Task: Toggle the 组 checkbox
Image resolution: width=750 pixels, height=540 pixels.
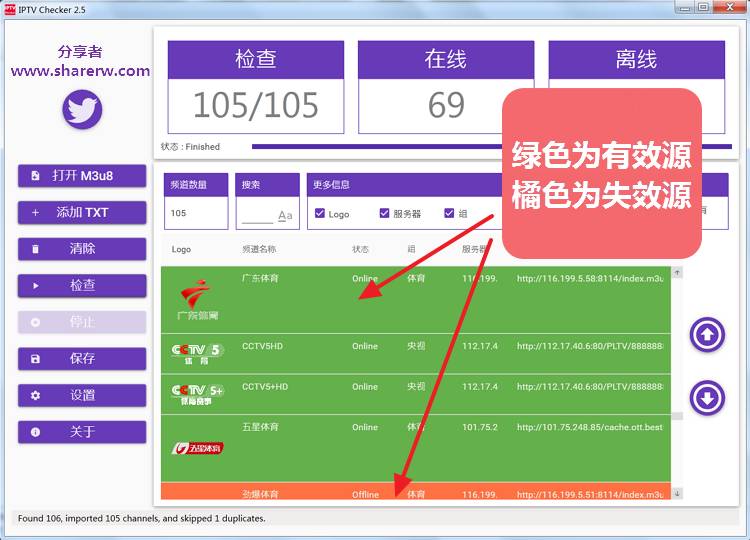Action: click(451, 213)
